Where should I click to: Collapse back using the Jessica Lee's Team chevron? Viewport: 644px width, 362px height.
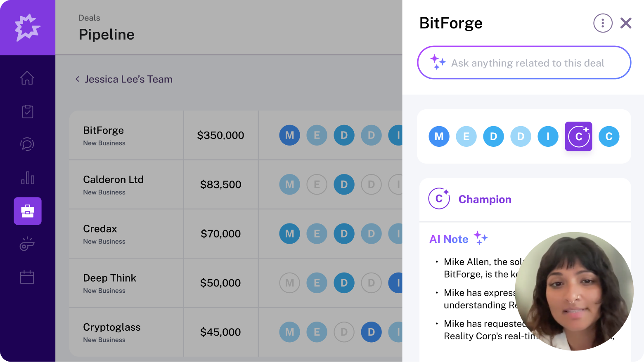(x=77, y=79)
